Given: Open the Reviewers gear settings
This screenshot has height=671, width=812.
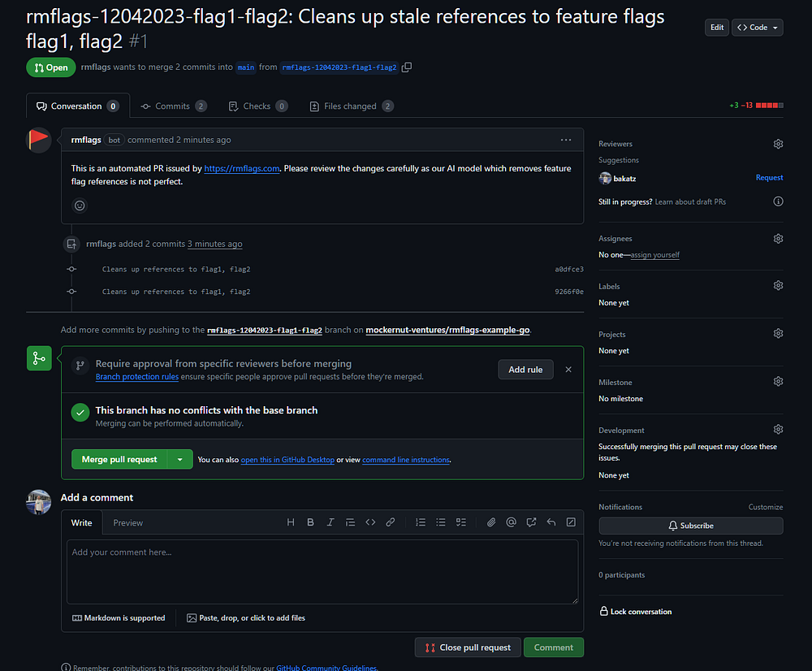Looking at the screenshot, I should click(x=778, y=144).
